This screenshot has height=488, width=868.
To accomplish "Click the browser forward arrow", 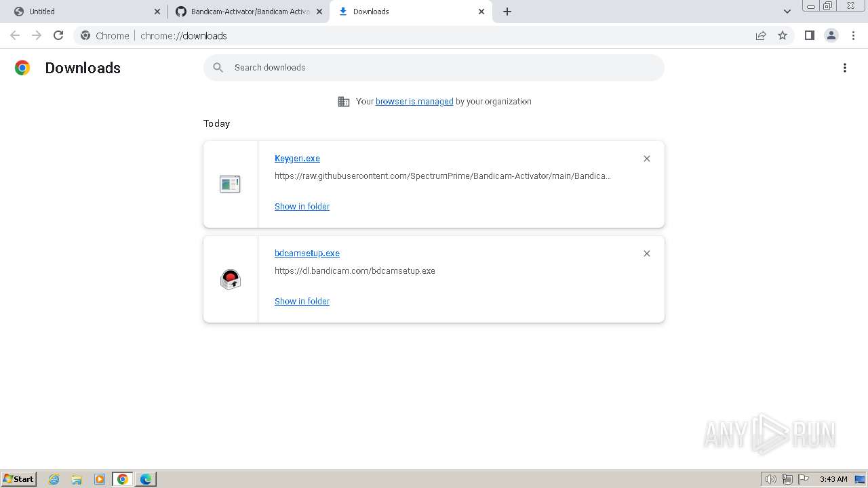I will 37,35.
